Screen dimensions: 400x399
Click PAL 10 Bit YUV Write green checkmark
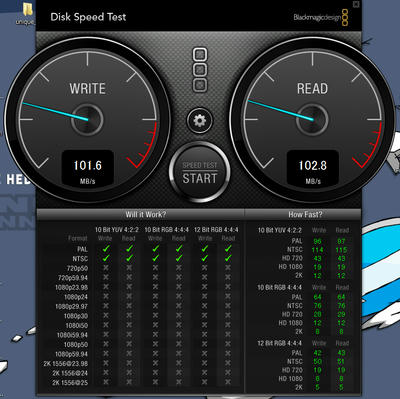click(x=106, y=248)
